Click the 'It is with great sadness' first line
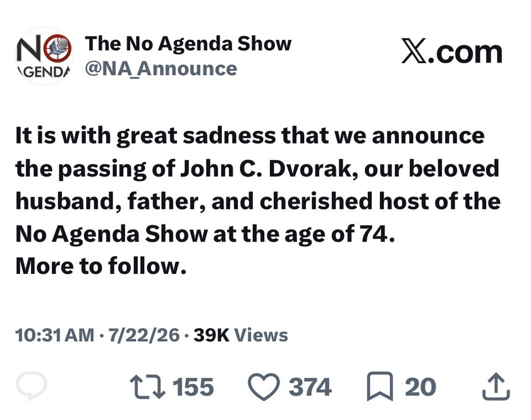This screenshot has width=531, height=420. (250, 136)
